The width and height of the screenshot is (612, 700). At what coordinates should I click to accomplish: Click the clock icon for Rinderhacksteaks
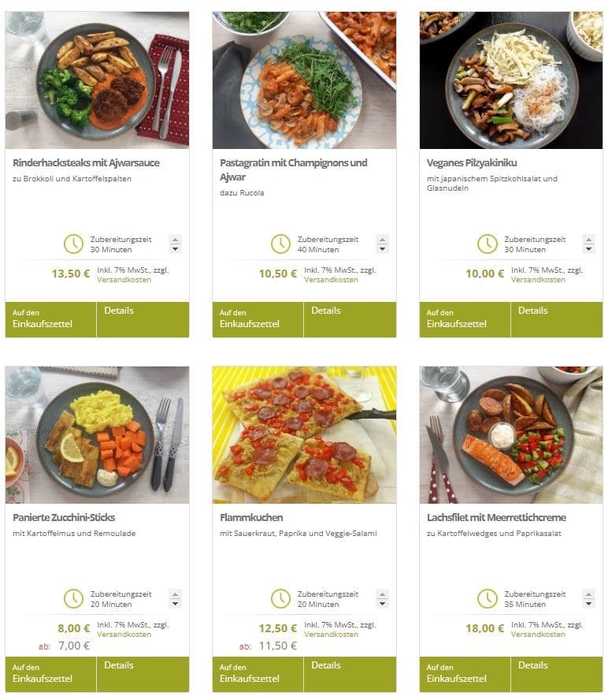click(73, 244)
